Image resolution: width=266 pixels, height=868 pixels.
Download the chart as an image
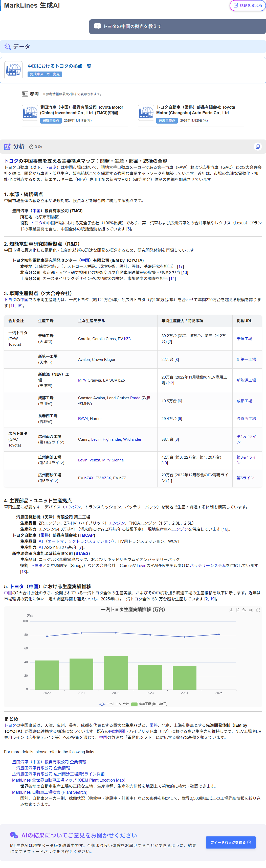pos(231,610)
